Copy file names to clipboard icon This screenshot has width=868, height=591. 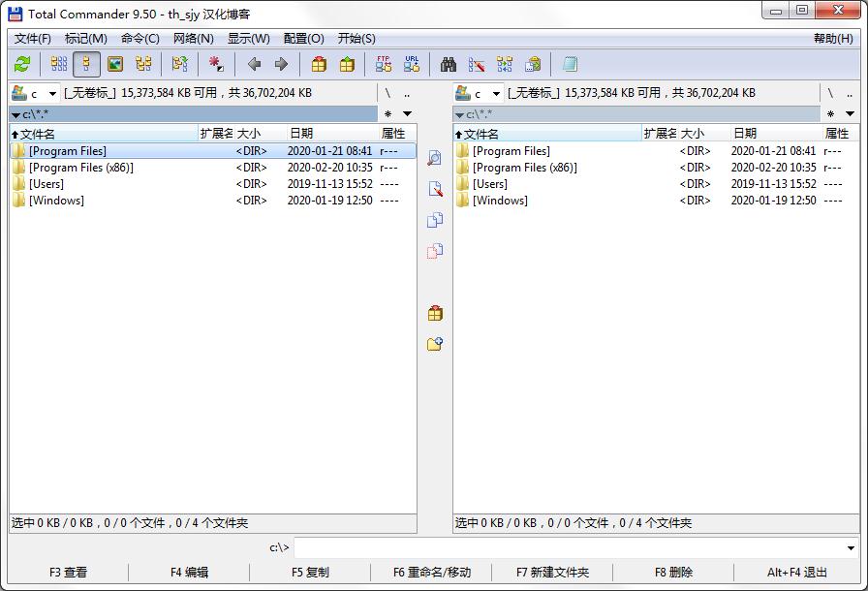tap(533, 64)
